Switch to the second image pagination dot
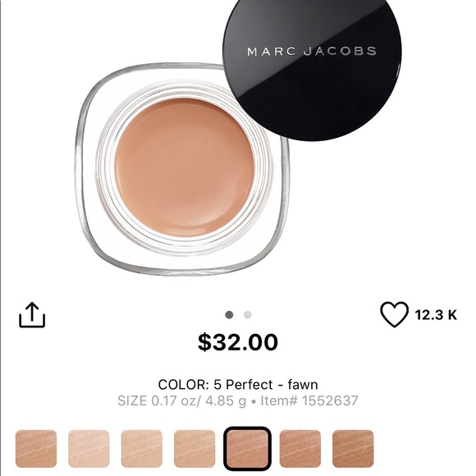 click(247, 315)
